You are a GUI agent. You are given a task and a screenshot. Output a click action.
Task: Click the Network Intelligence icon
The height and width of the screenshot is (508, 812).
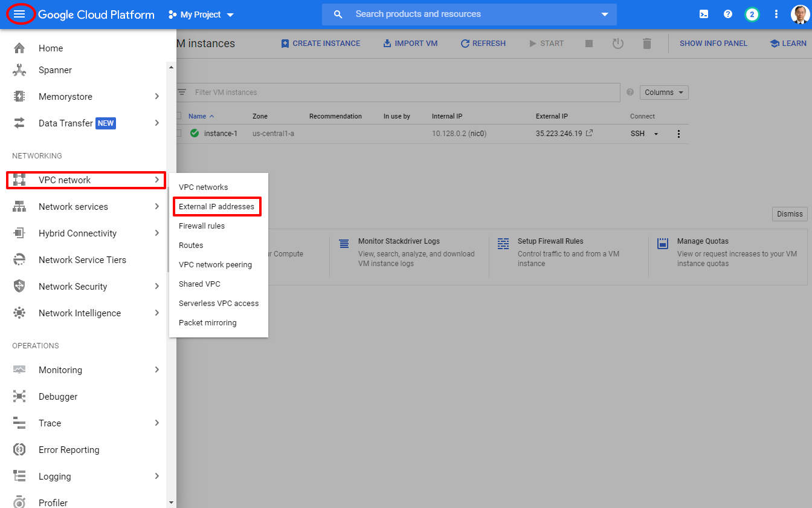(19, 313)
